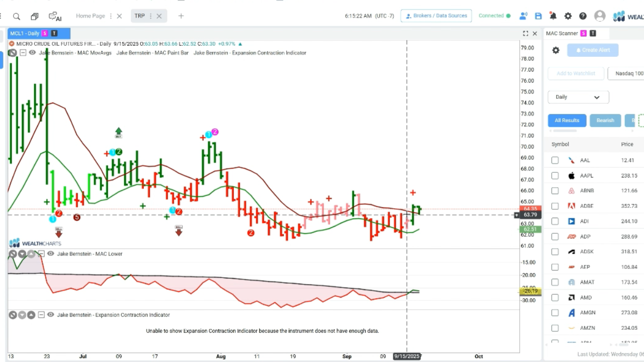
Task: Click the Connected status indicator
Action: click(x=494, y=16)
